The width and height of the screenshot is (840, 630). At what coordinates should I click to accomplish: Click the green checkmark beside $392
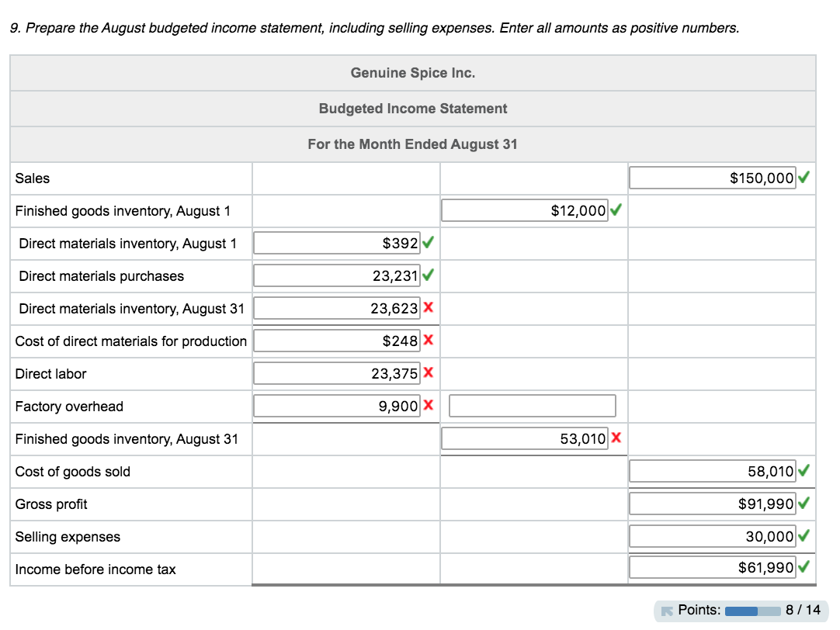point(428,242)
